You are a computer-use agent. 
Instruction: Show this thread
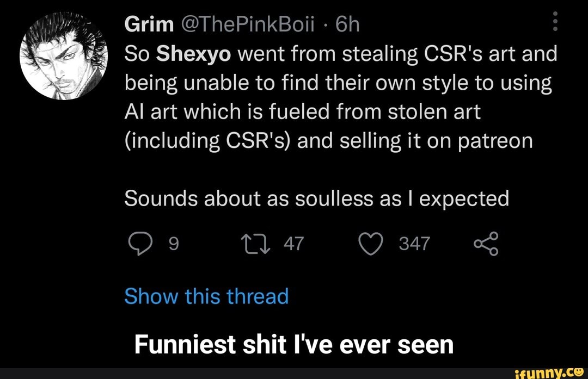(x=206, y=296)
